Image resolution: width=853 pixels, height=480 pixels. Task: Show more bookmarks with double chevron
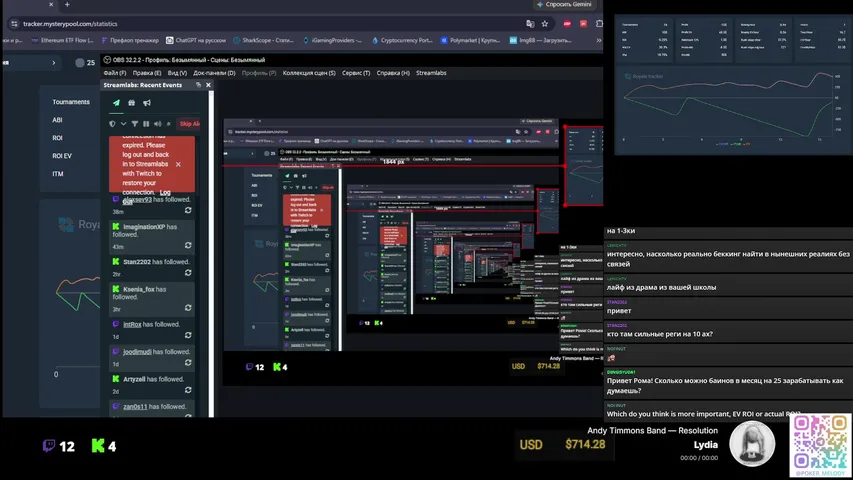(598, 40)
